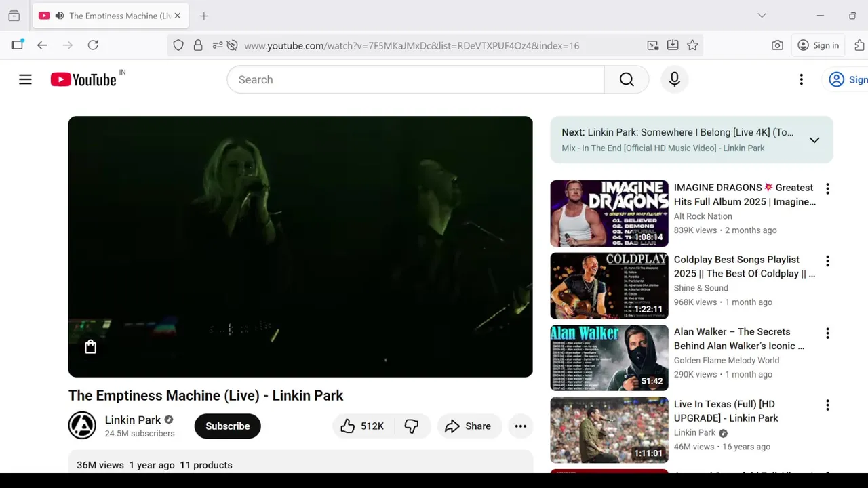This screenshot has width=868, height=488.
Task: Open Live In Texas video thumbnail
Action: click(x=609, y=430)
